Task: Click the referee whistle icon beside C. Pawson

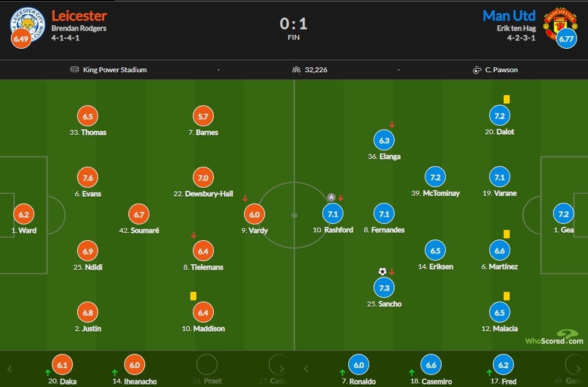Action: pos(477,70)
